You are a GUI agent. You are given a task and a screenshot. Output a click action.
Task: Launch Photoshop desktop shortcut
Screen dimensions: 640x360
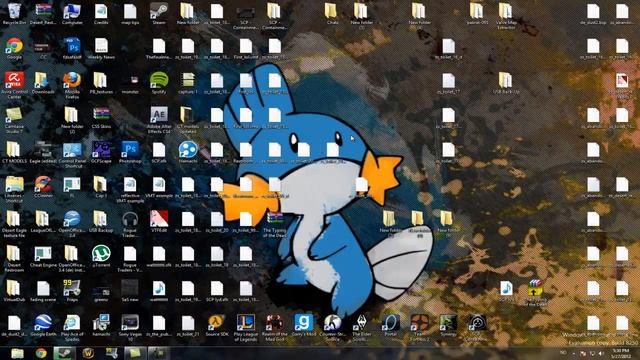(x=130, y=153)
